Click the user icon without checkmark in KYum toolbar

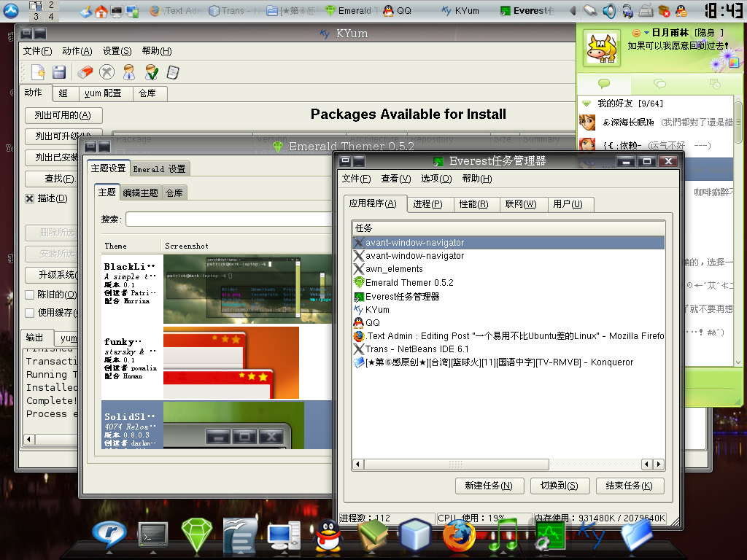point(128,72)
